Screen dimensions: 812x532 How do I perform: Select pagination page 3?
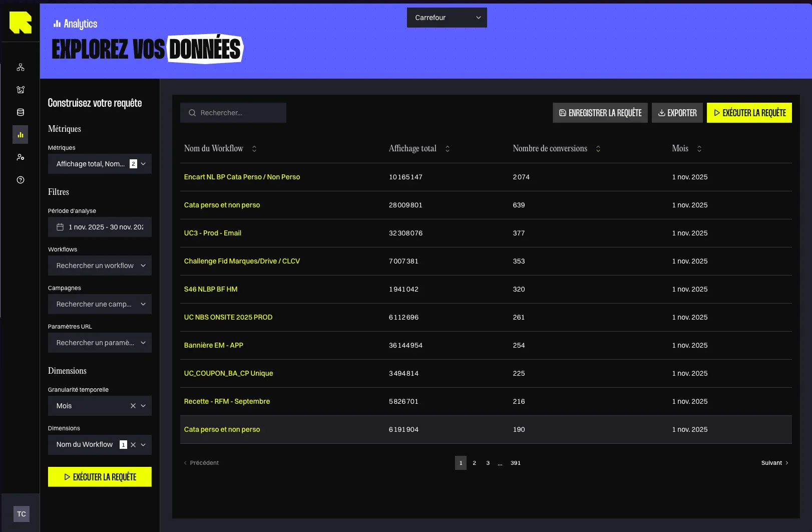click(x=488, y=463)
